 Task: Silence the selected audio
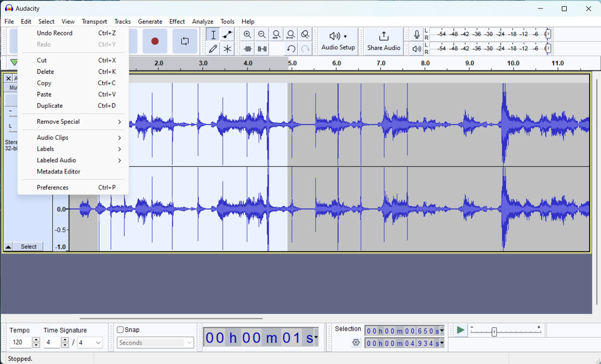coord(262,48)
